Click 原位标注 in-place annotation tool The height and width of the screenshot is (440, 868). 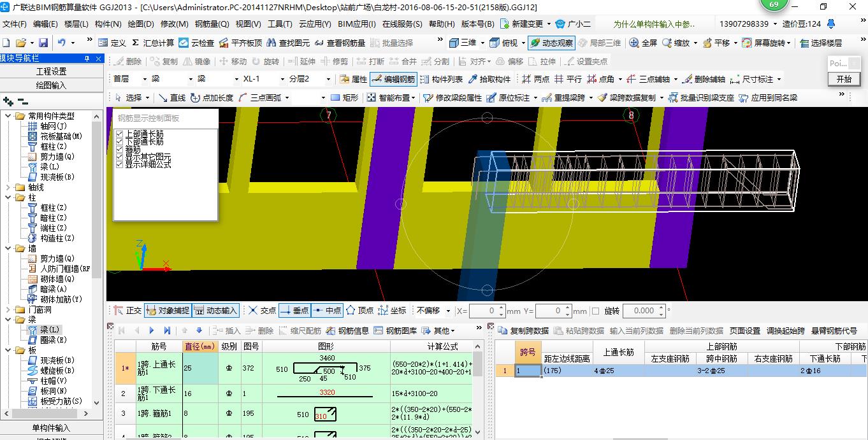[508, 97]
